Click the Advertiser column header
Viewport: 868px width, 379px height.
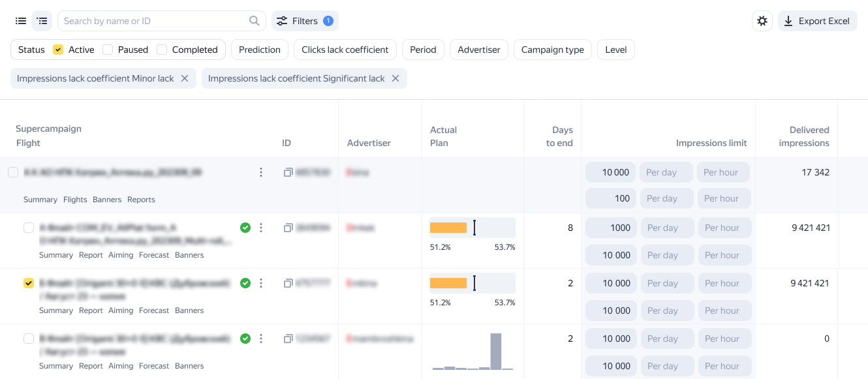pos(369,143)
